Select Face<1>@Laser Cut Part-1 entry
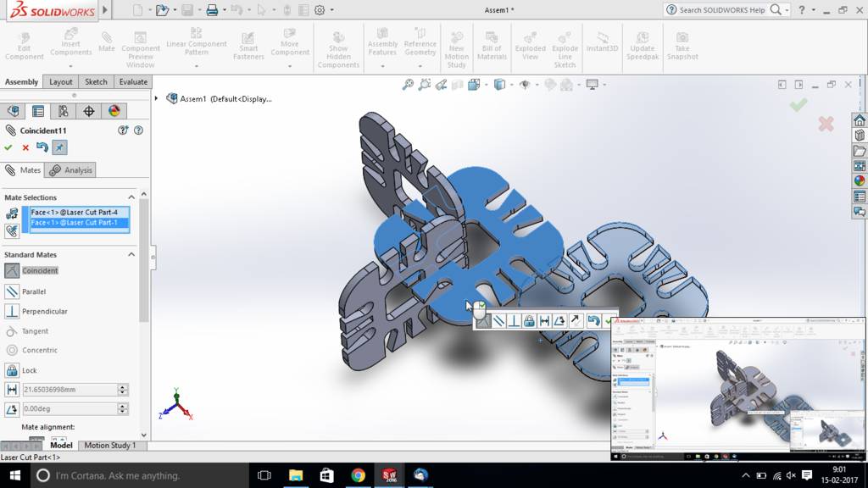This screenshot has height=488, width=868. 80,223
